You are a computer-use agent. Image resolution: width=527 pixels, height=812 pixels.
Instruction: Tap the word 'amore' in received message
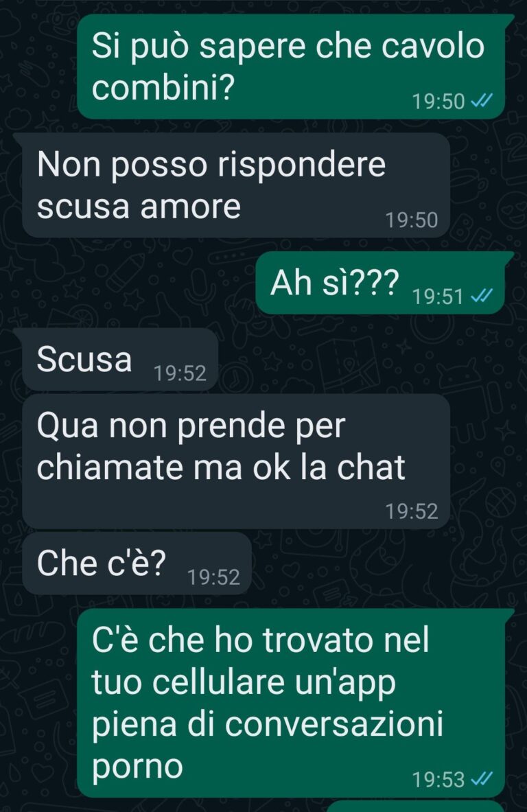[x=191, y=207]
